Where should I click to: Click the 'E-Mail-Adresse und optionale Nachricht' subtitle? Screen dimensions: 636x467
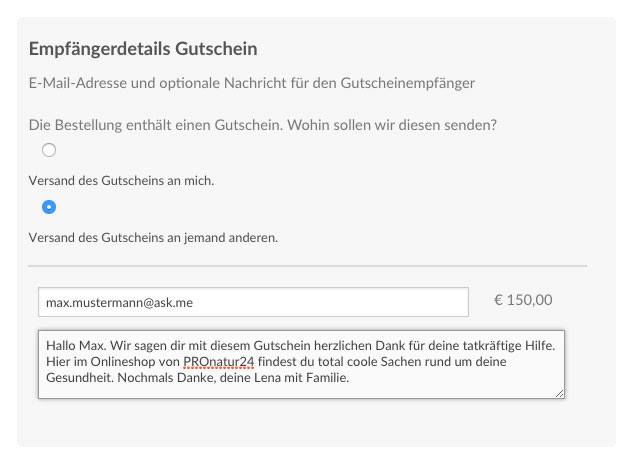click(x=250, y=82)
